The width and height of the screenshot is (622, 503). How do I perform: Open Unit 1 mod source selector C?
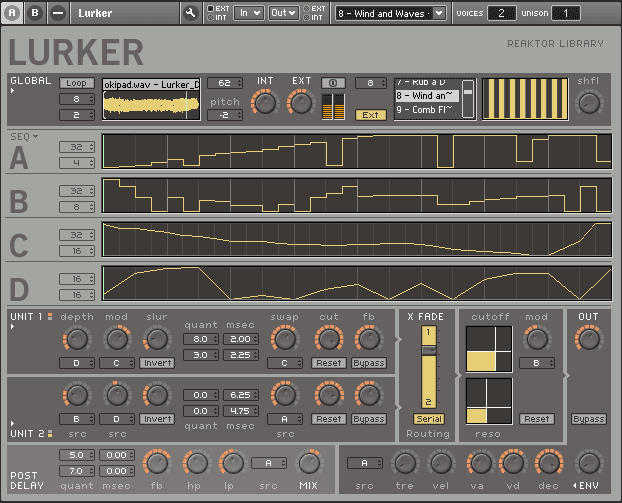tap(117, 363)
